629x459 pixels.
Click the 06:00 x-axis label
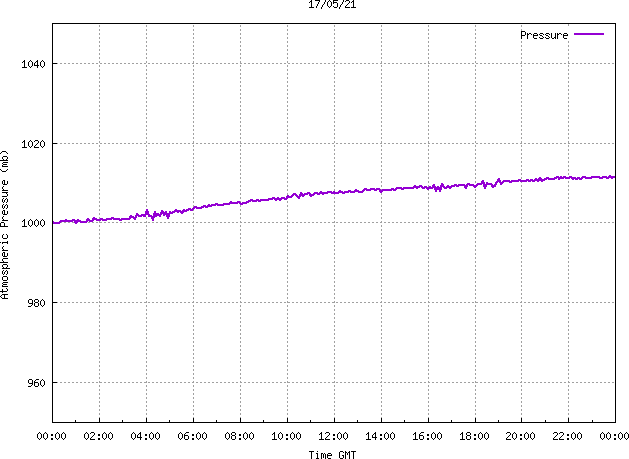coord(192,436)
